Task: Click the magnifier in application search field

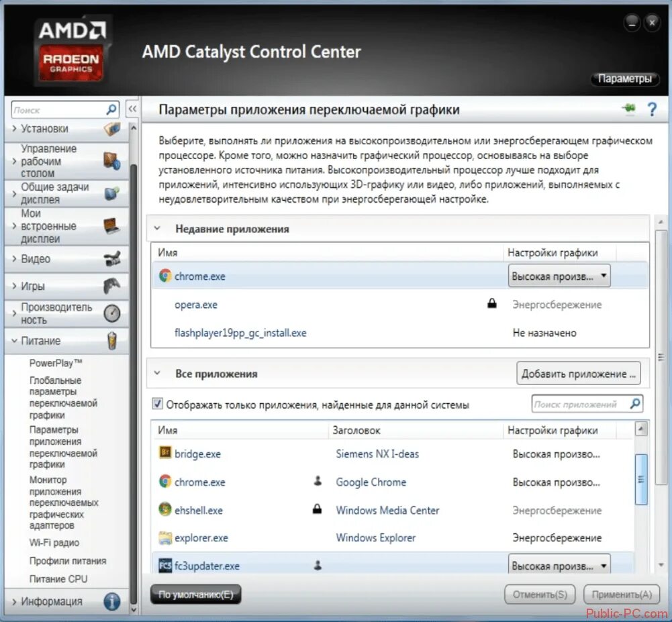Action: [635, 403]
